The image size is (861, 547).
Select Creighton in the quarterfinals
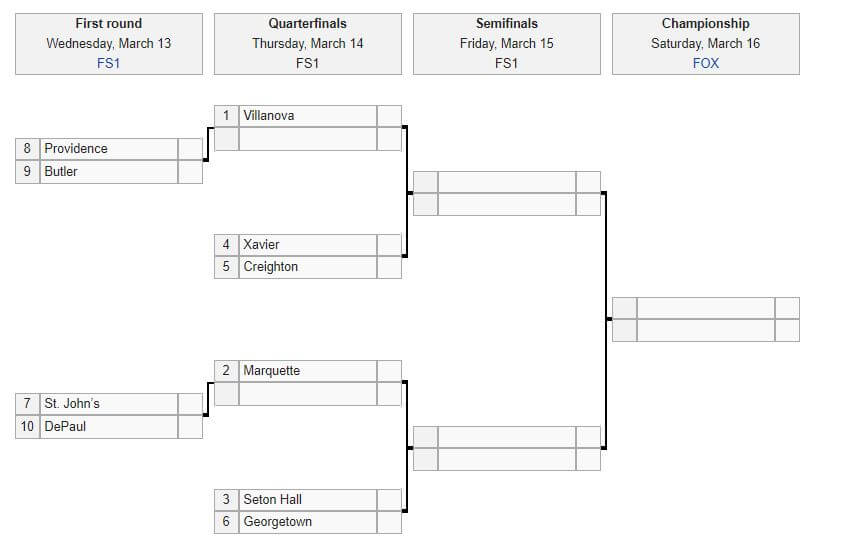click(x=271, y=267)
